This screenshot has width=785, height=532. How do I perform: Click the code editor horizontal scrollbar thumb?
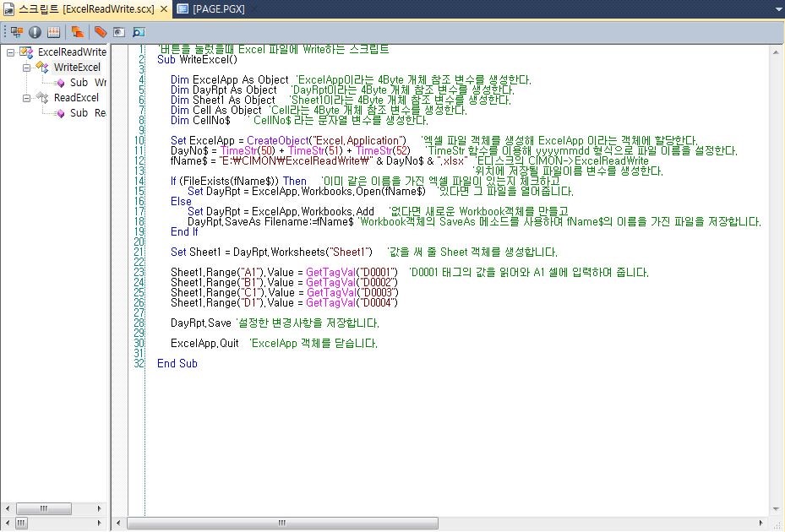(x=282, y=523)
